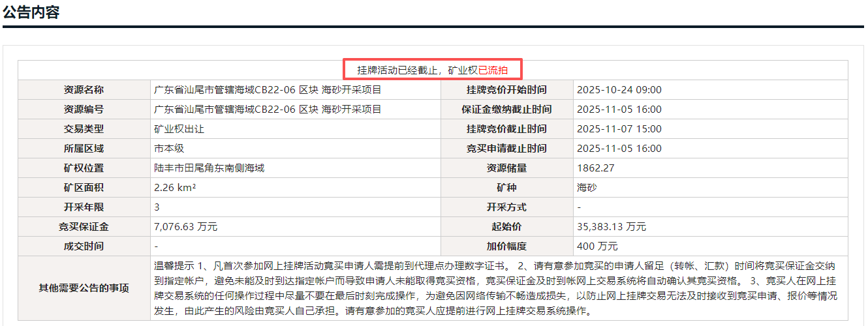This screenshot has width=868, height=326.
Task: Click the 挂牌活动已经截止 status banner
Action: tap(416, 70)
